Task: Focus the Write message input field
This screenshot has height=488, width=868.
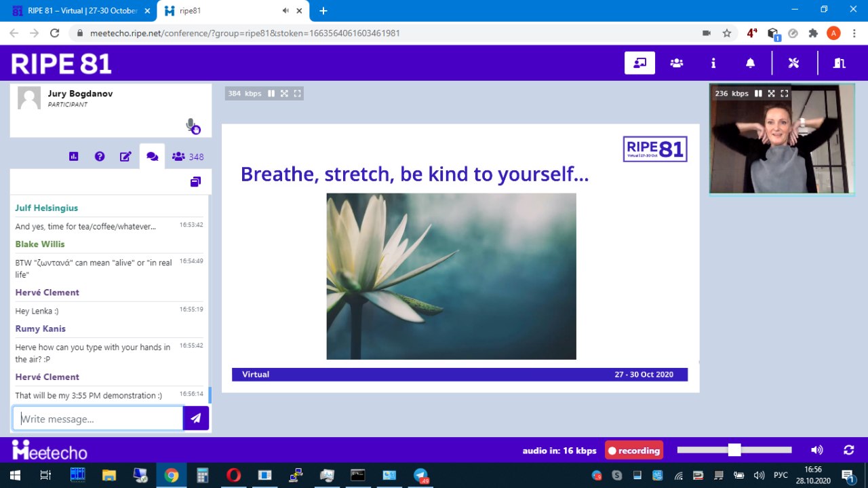Action: click(98, 418)
